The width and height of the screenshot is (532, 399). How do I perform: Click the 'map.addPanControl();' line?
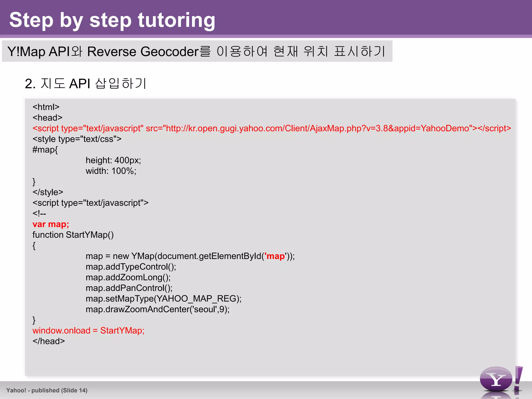click(129, 288)
